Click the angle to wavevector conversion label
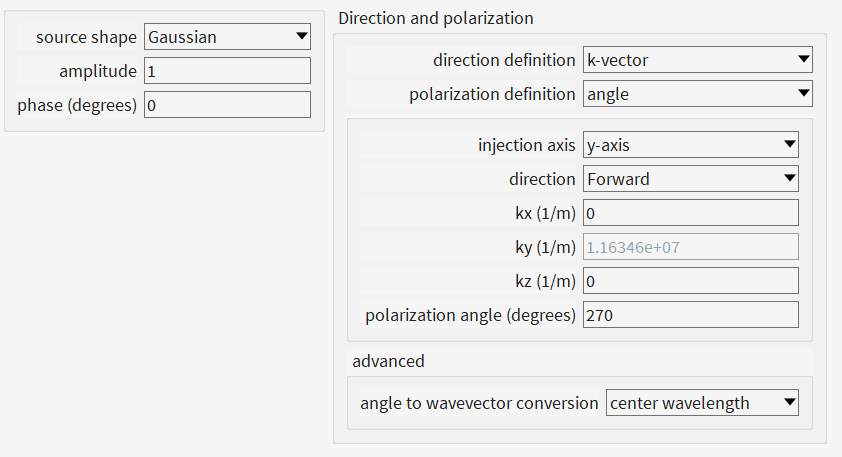Screen dimensions: 842x457 pyautogui.click(x=479, y=403)
